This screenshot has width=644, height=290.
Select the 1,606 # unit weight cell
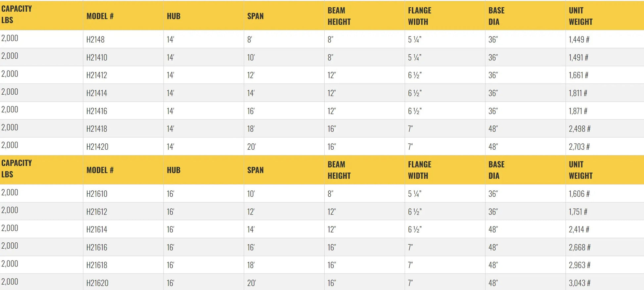tap(579, 194)
